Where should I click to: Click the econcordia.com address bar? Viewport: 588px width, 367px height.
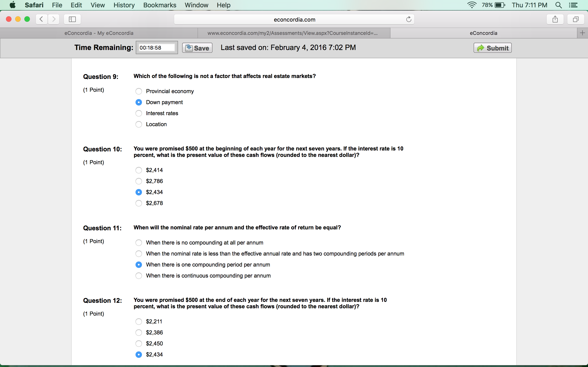point(294,19)
